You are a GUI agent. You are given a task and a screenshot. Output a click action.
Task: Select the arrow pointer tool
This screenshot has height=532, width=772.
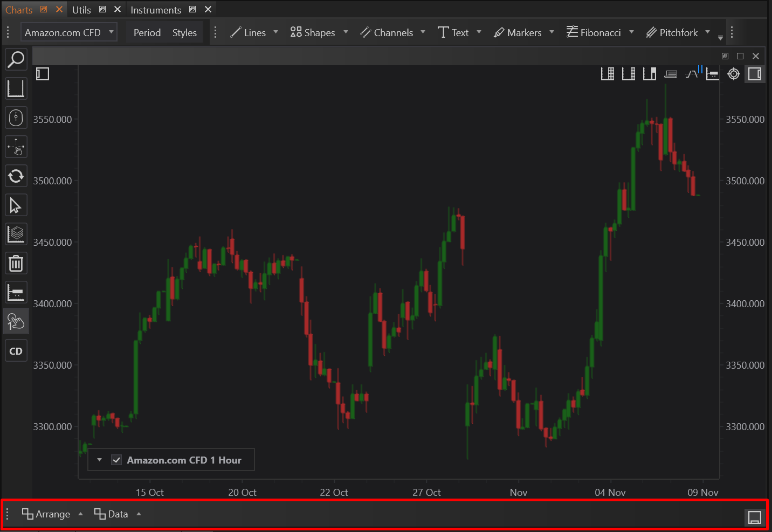tap(16, 205)
